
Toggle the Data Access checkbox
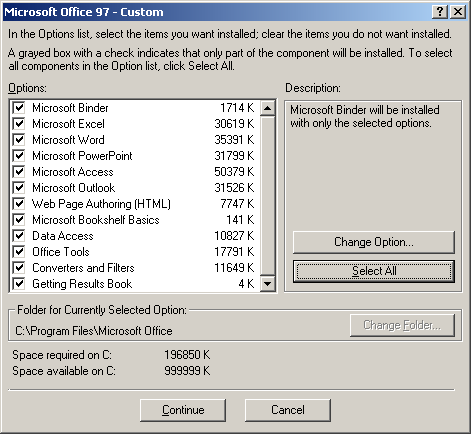(x=19, y=236)
